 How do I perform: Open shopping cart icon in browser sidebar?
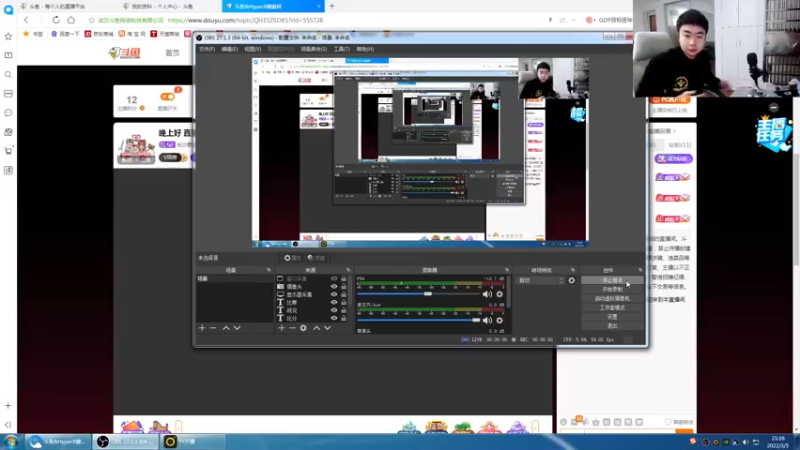pos(8,151)
